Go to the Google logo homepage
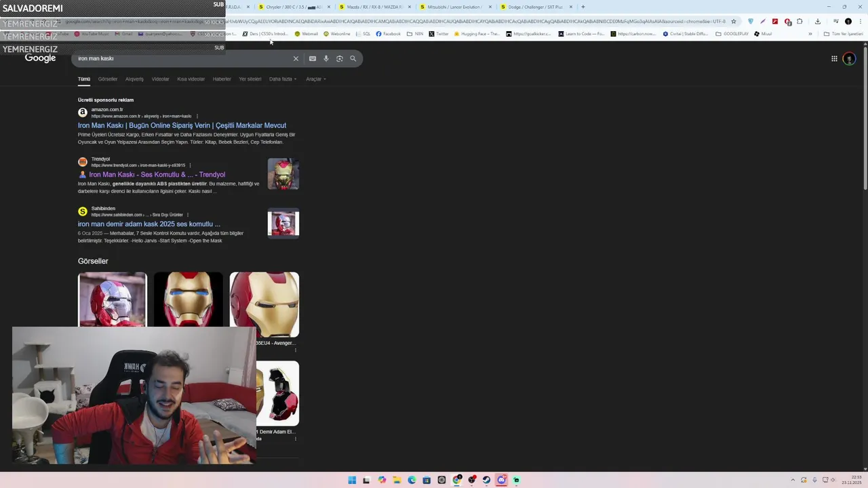 pos(41,58)
